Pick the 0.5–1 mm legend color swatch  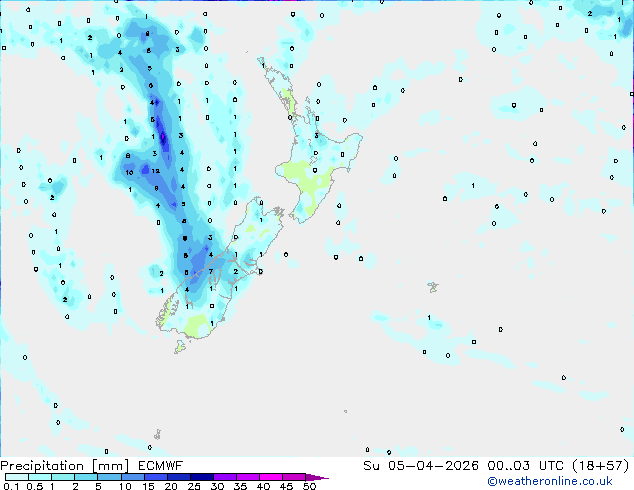point(40,477)
